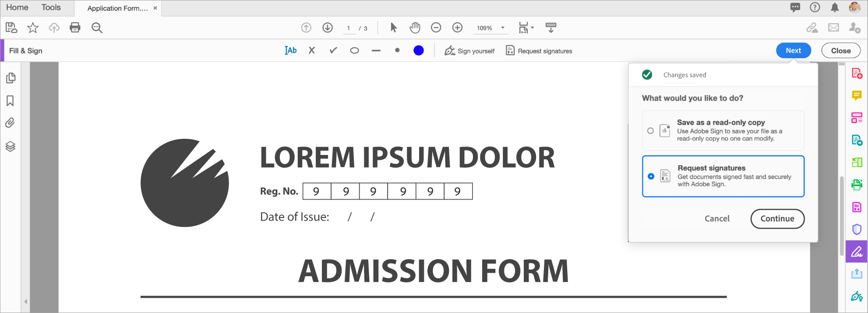Select Save as a read-only copy radio
868x313 pixels.
pyautogui.click(x=650, y=130)
